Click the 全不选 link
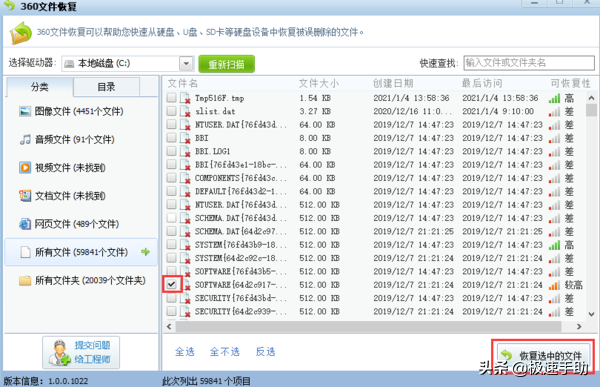The width and height of the screenshot is (600, 387). (x=225, y=351)
